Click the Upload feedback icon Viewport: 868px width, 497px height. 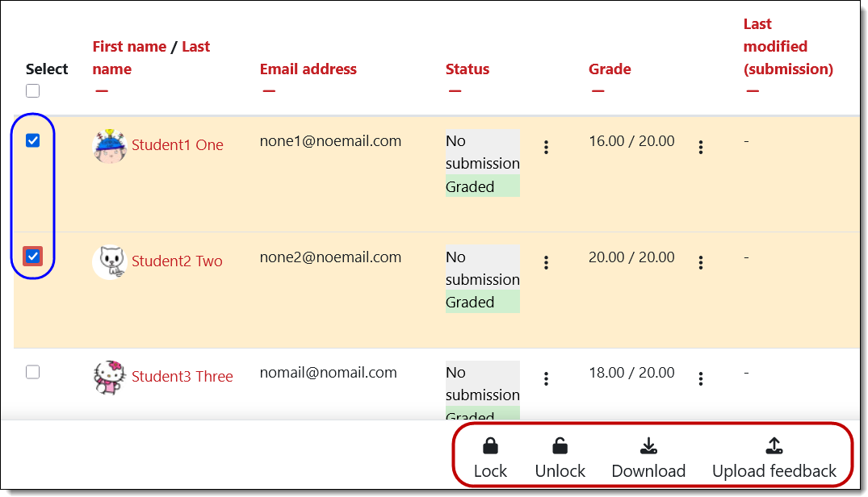[774, 446]
